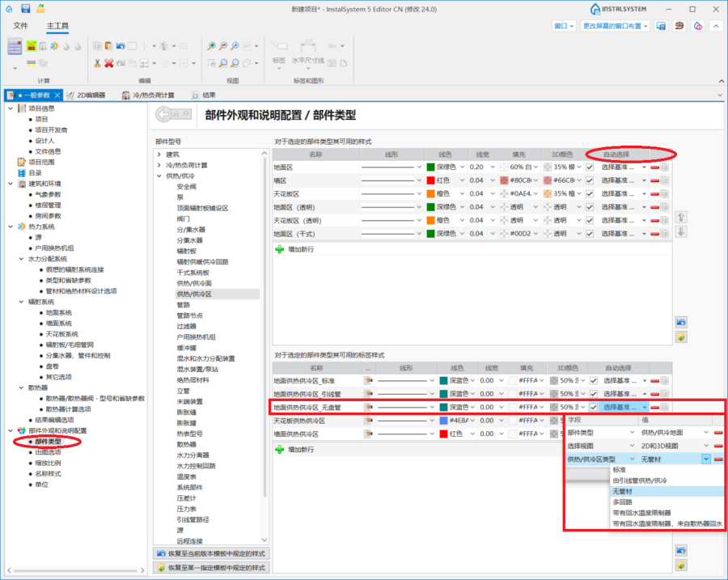Toggle auto-select checkbox for 地面区（透明） row
Screen dimensions: 728x580
pyautogui.click(x=590, y=207)
